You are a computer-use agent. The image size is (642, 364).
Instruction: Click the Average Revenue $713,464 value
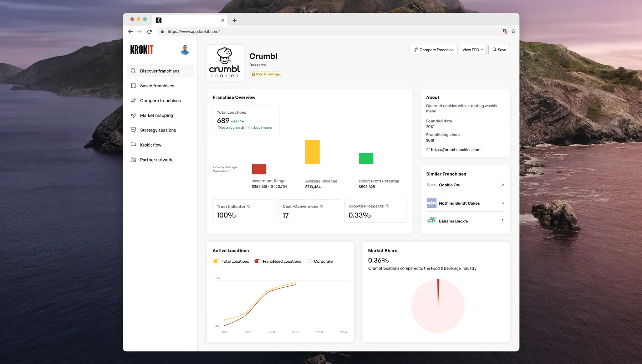coord(313,187)
